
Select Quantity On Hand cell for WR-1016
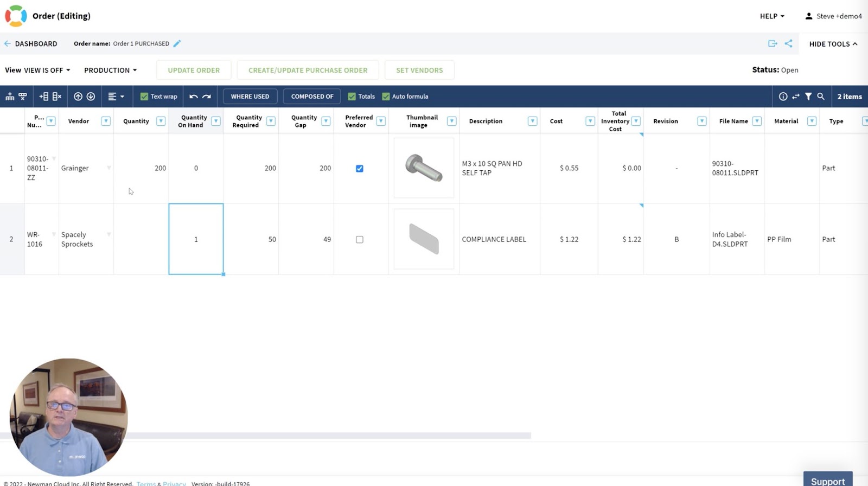[196, 239]
